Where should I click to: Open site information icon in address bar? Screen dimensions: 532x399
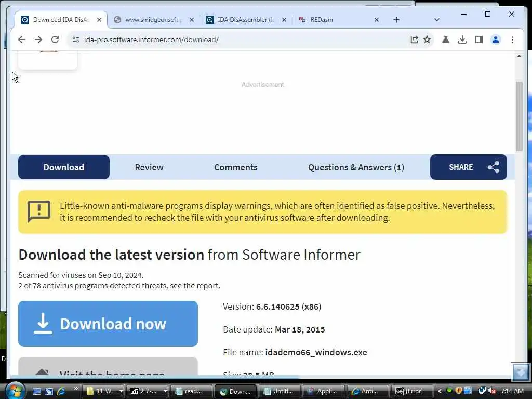coord(76,39)
